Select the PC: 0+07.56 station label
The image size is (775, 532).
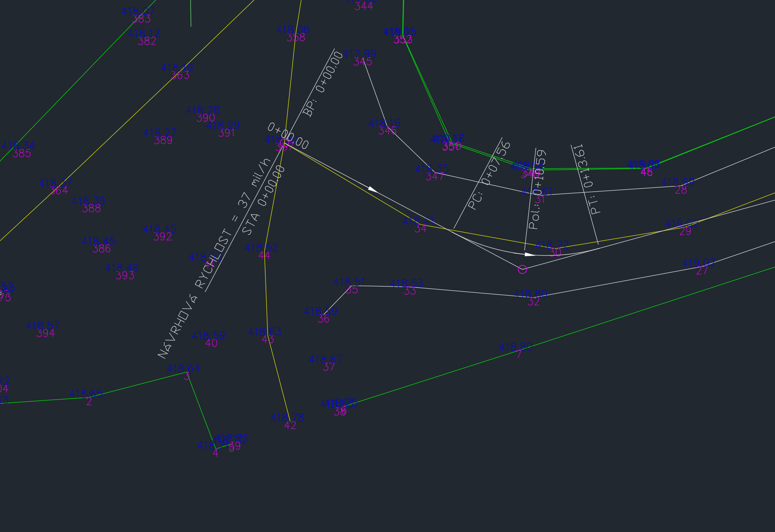coord(489,175)
